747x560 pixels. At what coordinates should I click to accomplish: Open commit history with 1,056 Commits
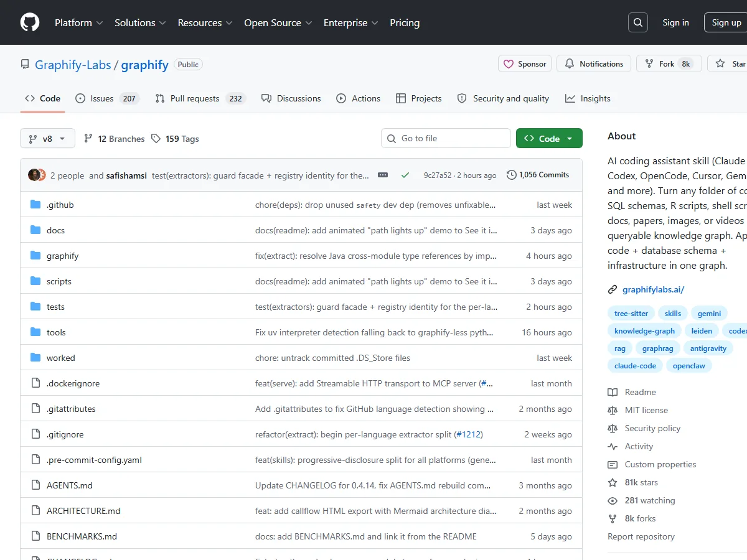pyautogui.click(x=538, y=175)
